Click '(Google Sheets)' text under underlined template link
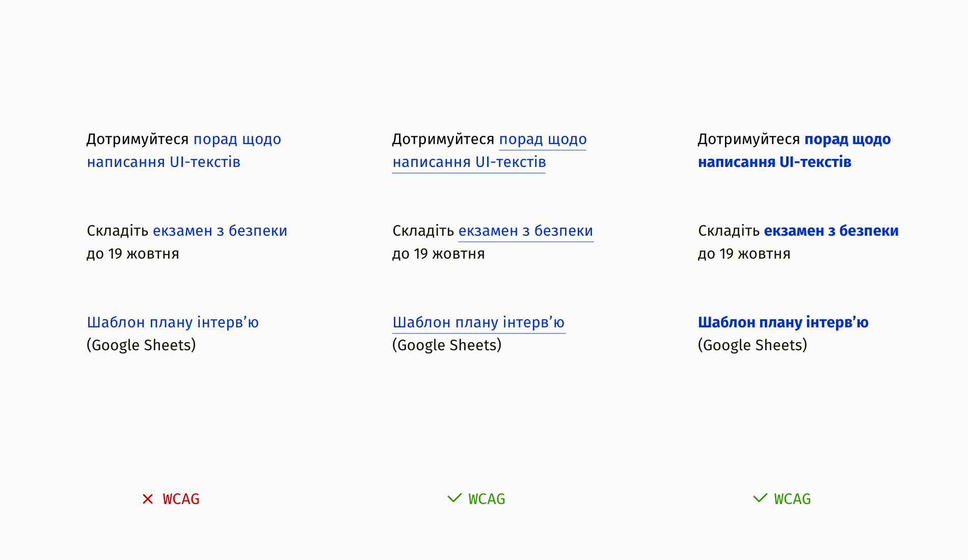968x560 pixels. tap(447, 345)
